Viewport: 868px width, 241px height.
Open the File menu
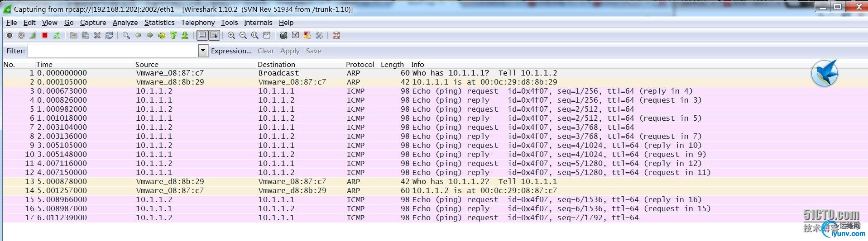[x=11, y=23]
